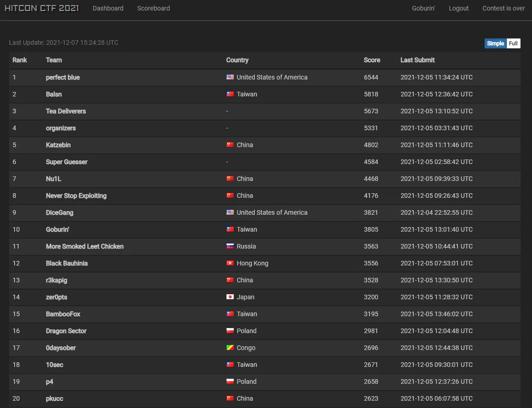Click the Score column header
The image size is (532, 408).
tap(372, 60)
